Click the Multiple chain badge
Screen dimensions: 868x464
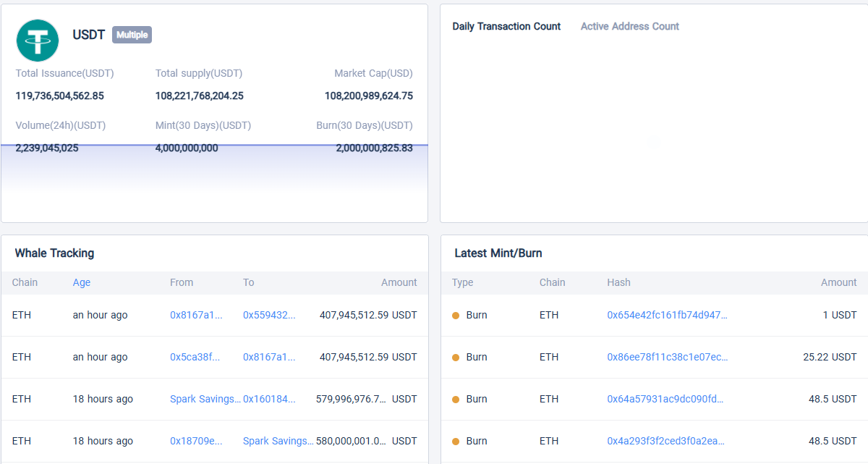click(132, 35)
